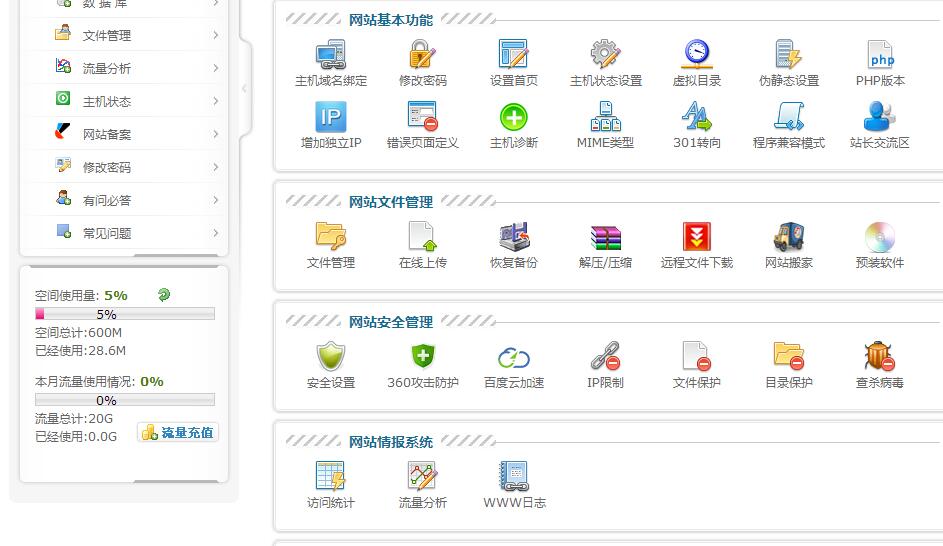Select the 增加独立IP icon
Image resolution: width=943 pixels, height=546 pixels.
(x=330, y=118)
